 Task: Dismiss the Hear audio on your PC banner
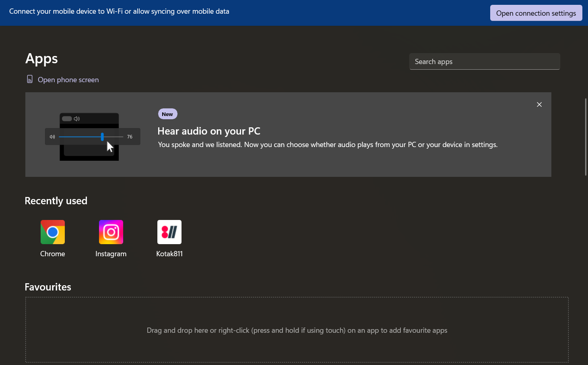point(539,105)
